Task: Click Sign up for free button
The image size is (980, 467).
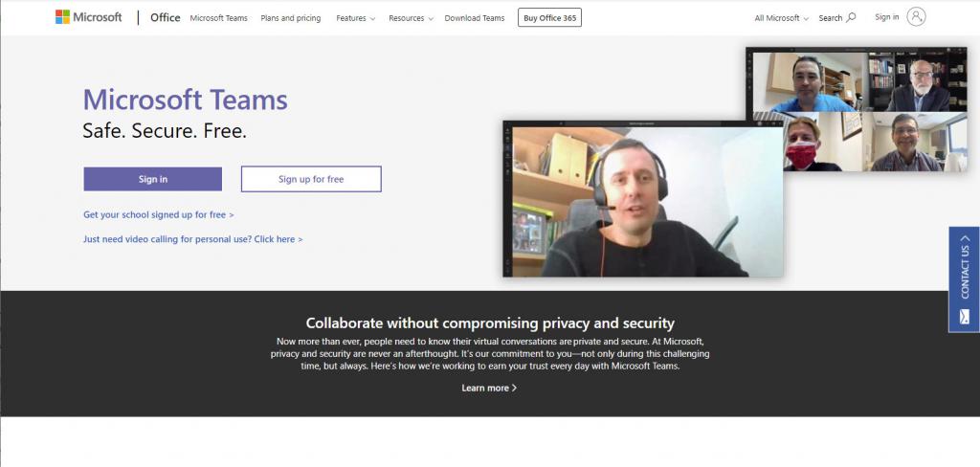Action: [x=311, y=179]
